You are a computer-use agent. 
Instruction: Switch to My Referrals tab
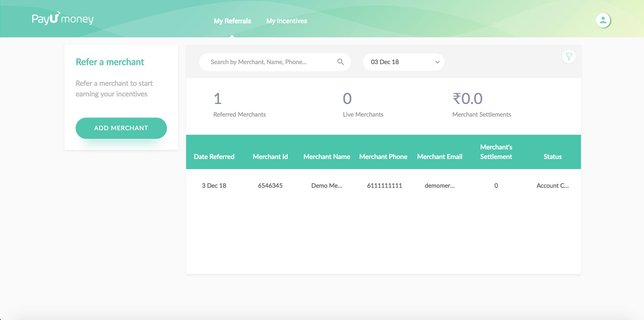(232, 21)
